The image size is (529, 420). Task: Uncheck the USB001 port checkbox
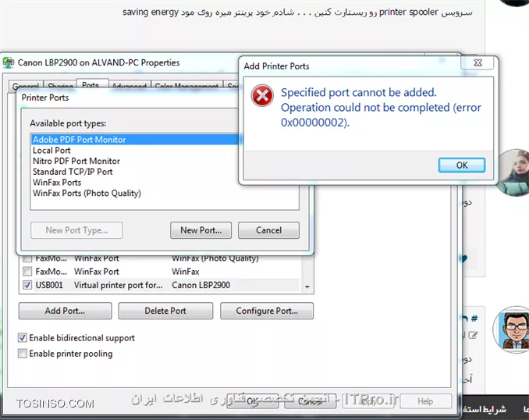pos(27,285)
